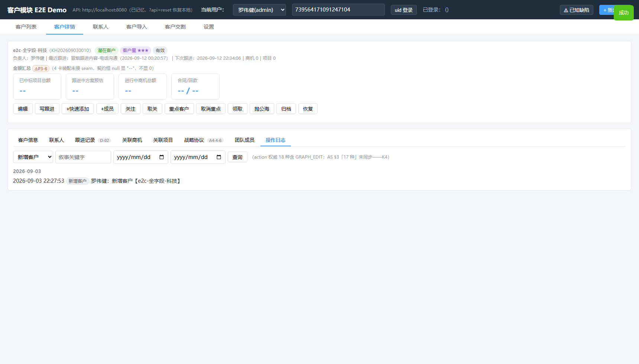This screenshot has width=639, height=364.
Task: Click the 重点客户 button
Action: [x=179, y=109]
